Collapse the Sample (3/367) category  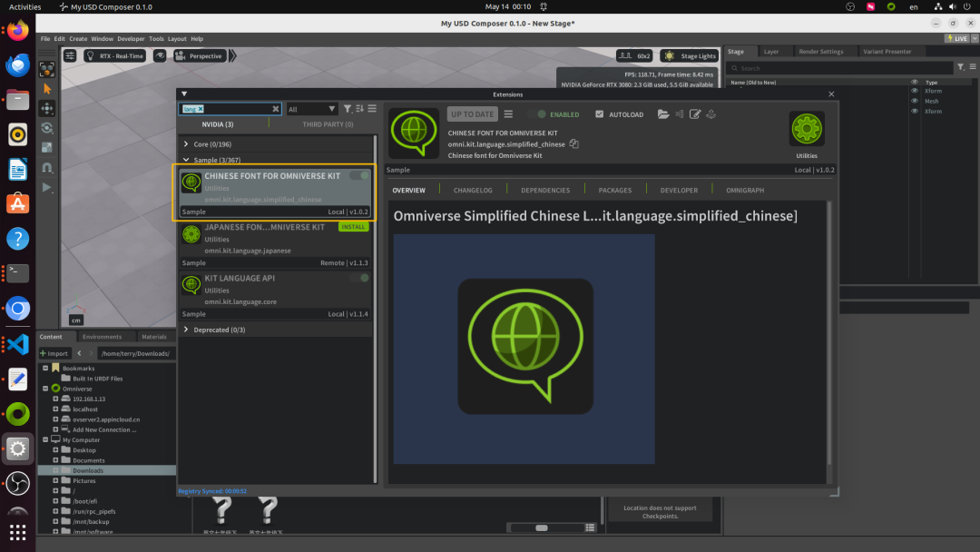[186, 160]
